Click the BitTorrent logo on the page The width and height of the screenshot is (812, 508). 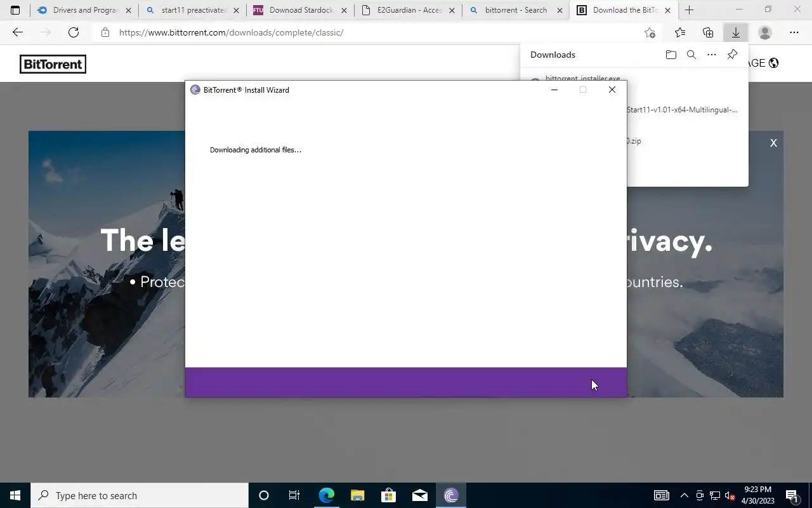(53, 64)
